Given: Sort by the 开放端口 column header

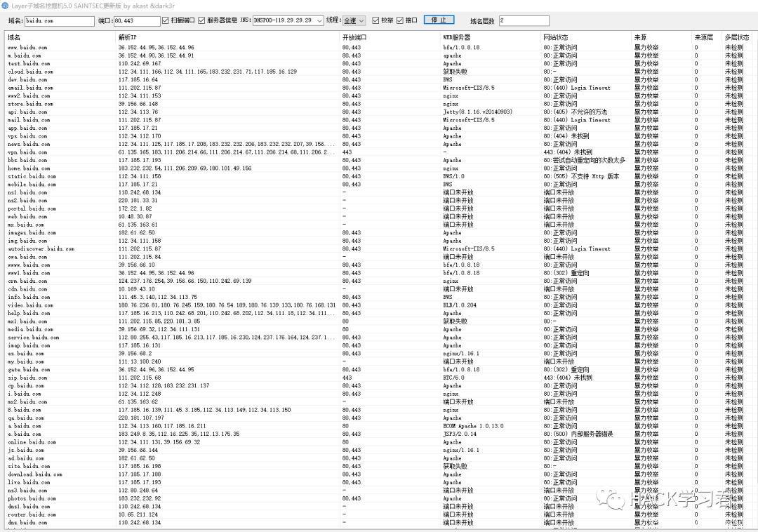Looking at the screenshot, I should 391,37.
